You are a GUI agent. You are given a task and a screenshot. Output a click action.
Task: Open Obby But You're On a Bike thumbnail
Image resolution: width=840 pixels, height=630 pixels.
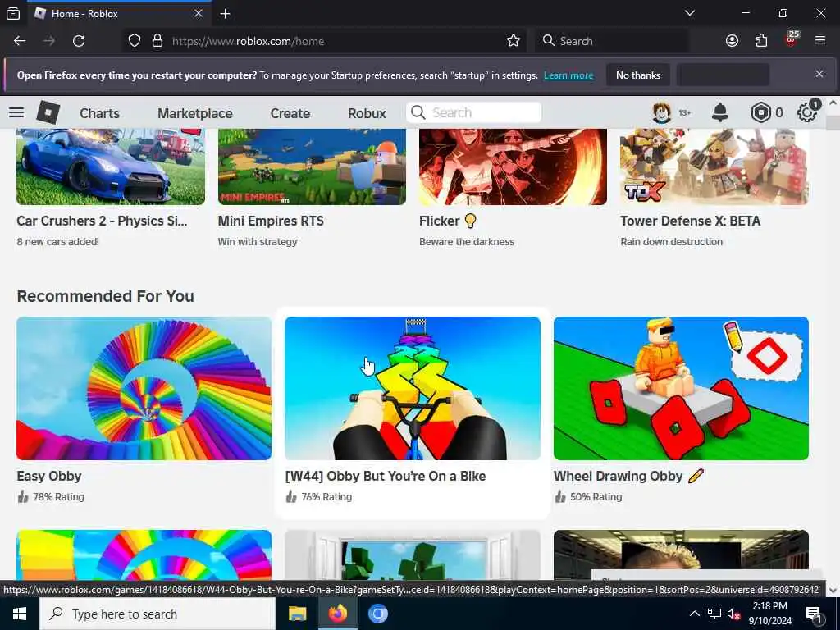(x=413, y=388)
